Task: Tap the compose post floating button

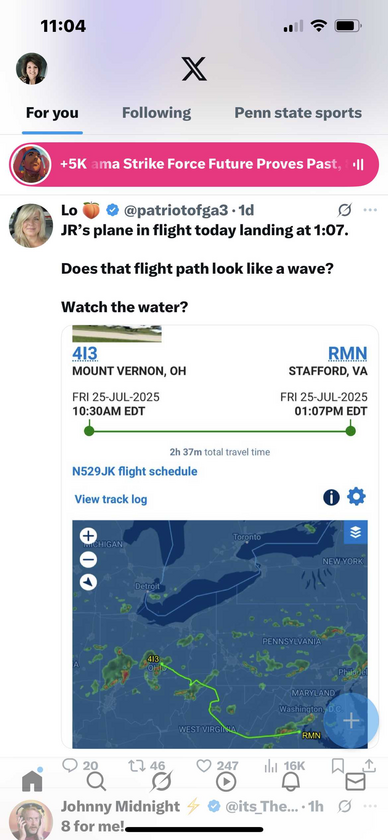Action: coord(351,721)
